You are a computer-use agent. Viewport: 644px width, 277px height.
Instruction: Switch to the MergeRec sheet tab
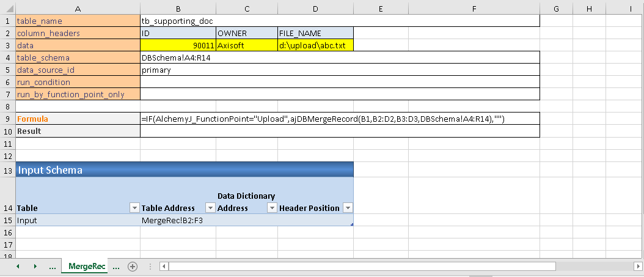(x=85, y=267)
